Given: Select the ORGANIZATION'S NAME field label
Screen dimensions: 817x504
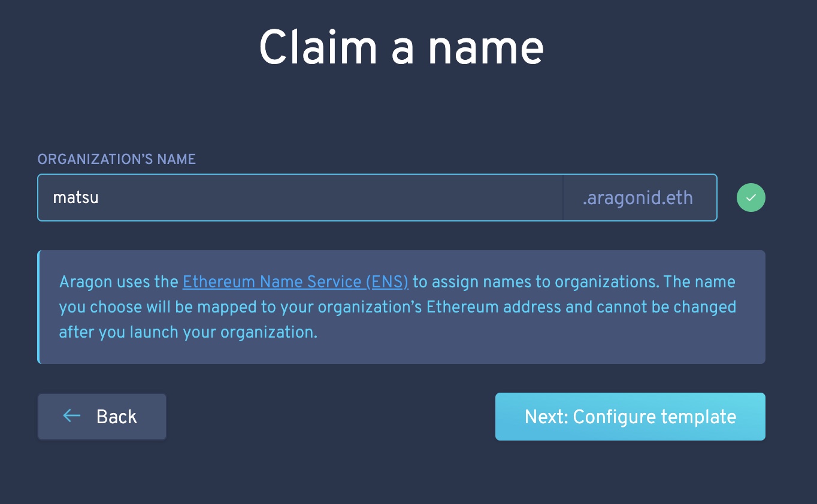Looking at the screenshot, I should pyautogui.click(x=117, y=159).
